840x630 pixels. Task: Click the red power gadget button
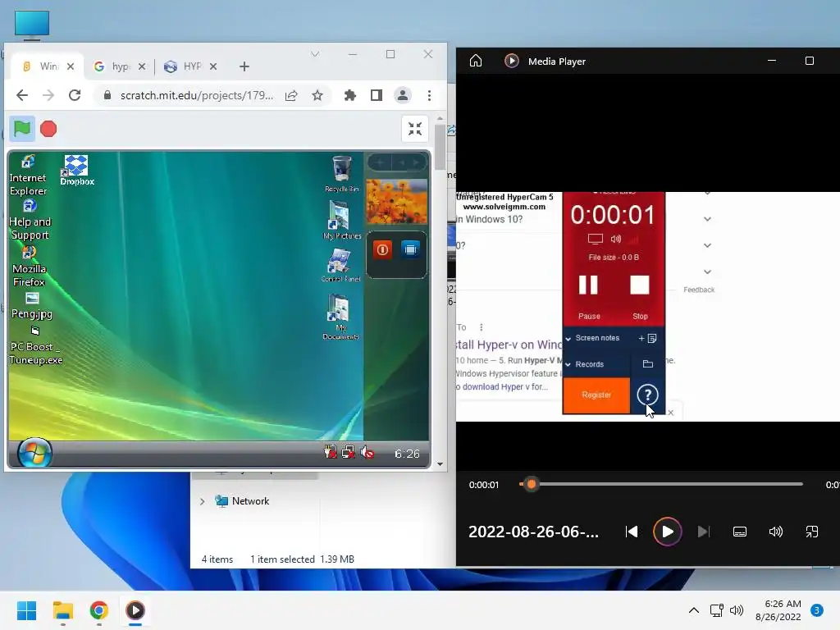click(382, 249)
